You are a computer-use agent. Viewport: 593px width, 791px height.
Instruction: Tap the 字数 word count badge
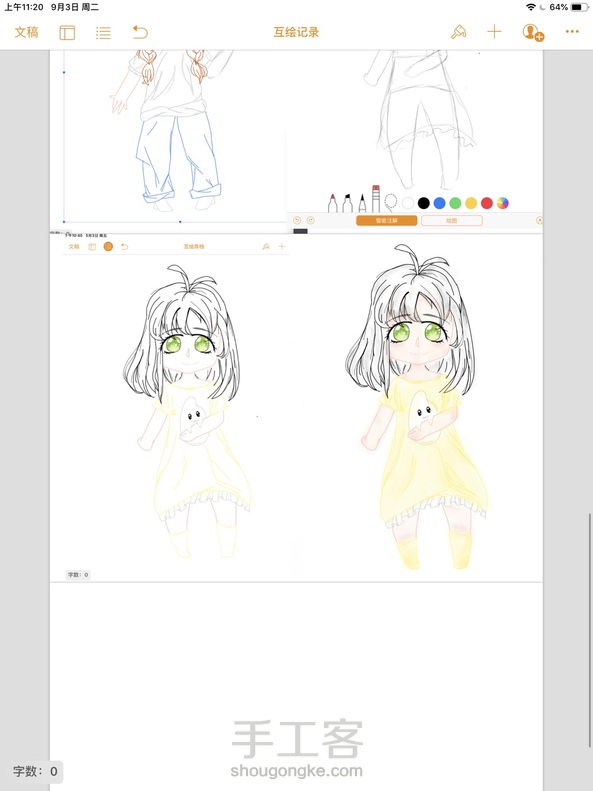tap(35, 771)
